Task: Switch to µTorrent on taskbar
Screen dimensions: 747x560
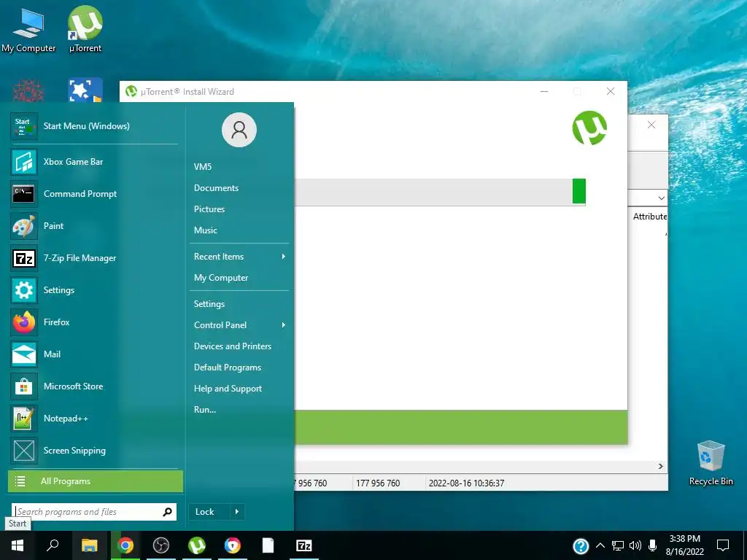Action: (x=197, y=545)
